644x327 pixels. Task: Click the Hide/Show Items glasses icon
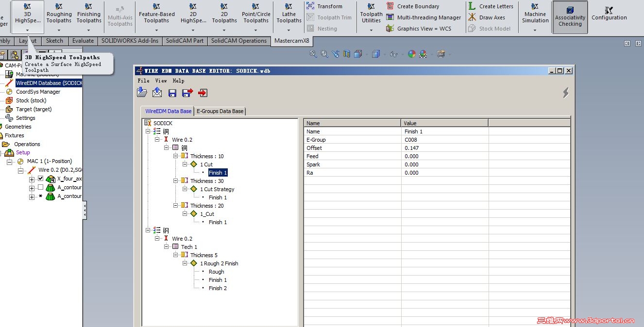point(393,54)
